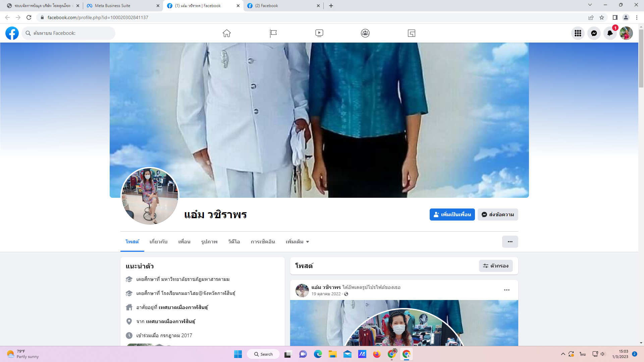The height and width of the screenshot is (362, 644).
Task: Switch to the เกี่ยวกับ tab
Action: (x=158, y=242)
